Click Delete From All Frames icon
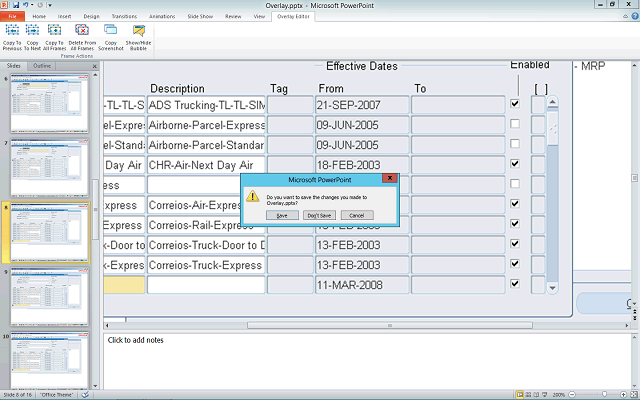Screen dimensions: 640x400 (x=82, y=33)
